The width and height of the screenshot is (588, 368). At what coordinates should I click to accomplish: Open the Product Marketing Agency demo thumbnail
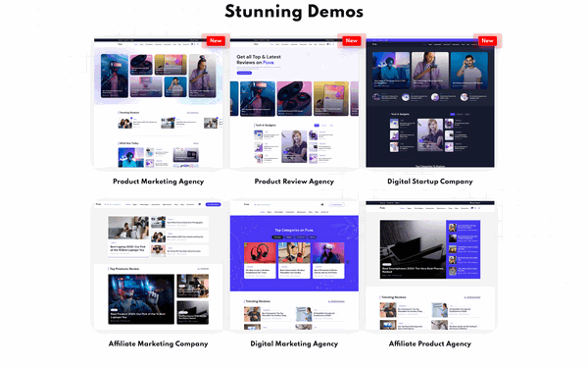tap(158, 103)
